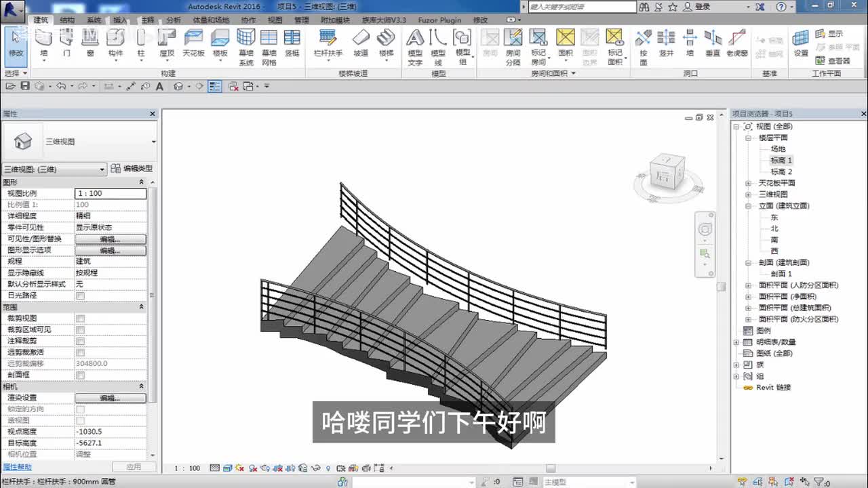Choose the 窗 (Window) tool
Screen dimensions: 868x488
[90, 43]
